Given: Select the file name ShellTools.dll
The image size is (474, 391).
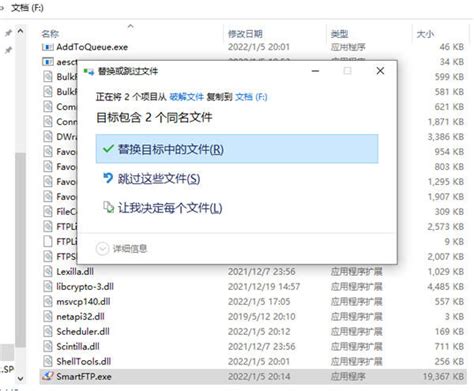Looking at the screenshot, I should (x=84, y=362).
